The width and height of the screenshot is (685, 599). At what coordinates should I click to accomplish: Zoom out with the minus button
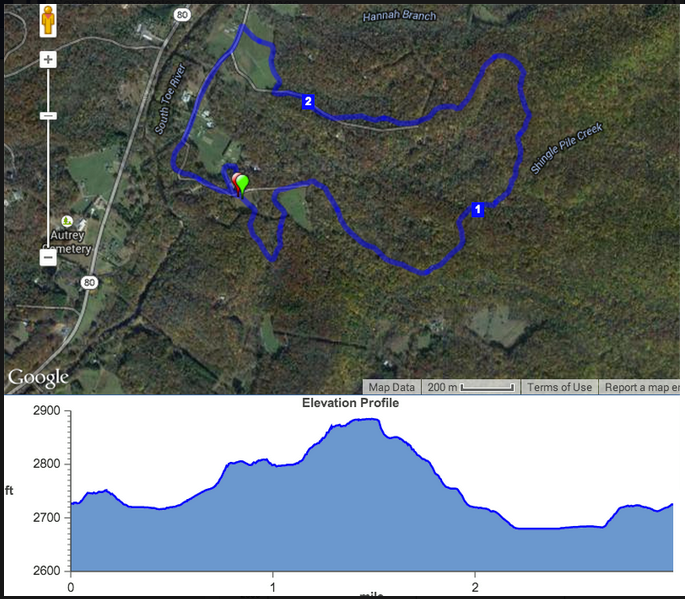tap(48, 257)
